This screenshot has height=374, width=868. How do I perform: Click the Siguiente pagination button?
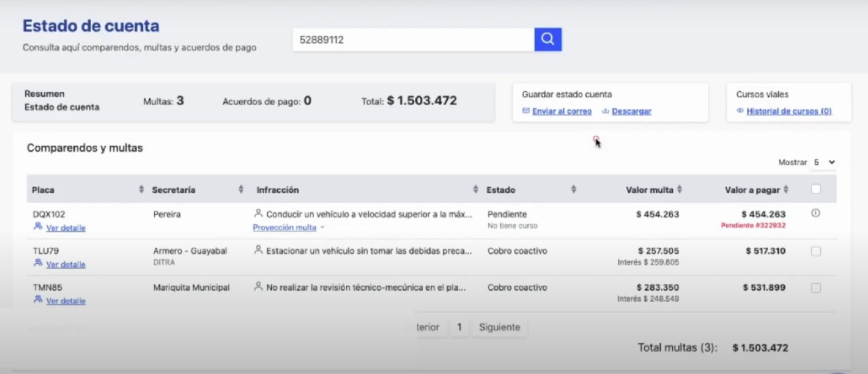click(x=499, y=327)
